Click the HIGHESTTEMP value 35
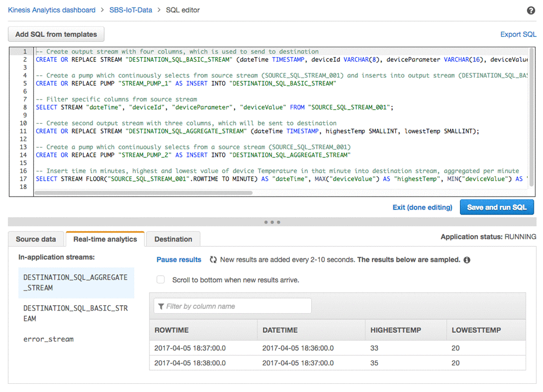The image size is (543, 392). 374,363
